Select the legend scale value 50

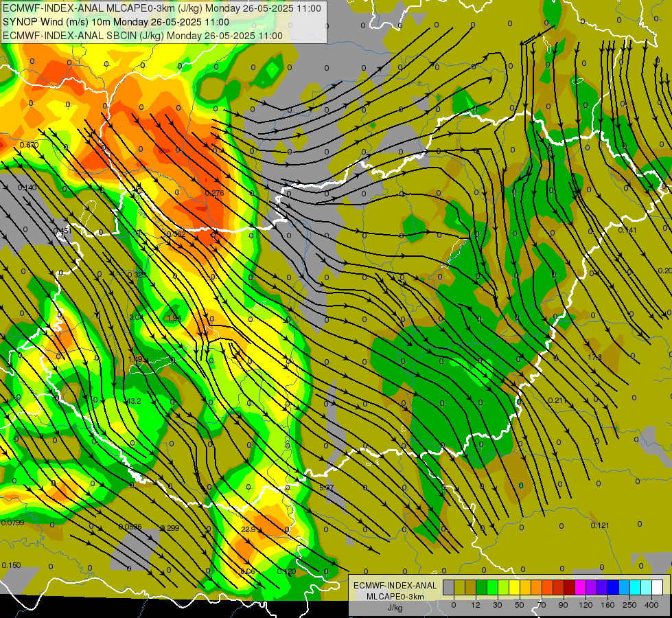pyautogui.click(x=520, y=605)
